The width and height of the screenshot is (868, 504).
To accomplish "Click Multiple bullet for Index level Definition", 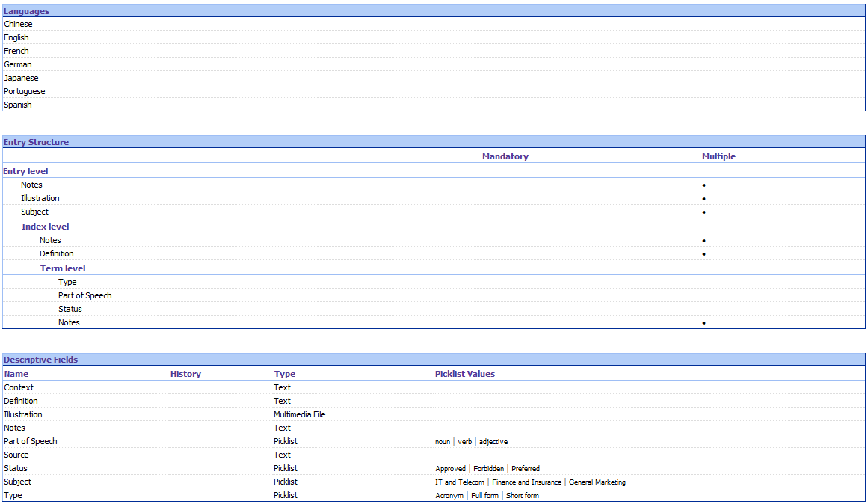I will click(704, 254).
